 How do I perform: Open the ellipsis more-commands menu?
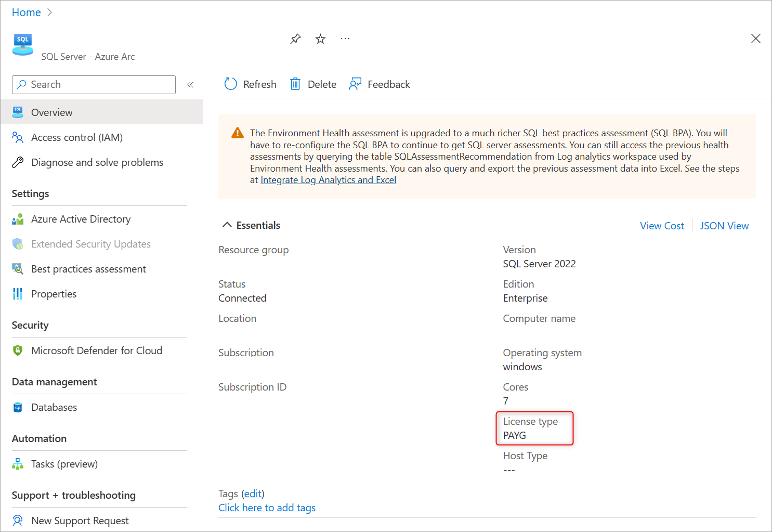345,38
